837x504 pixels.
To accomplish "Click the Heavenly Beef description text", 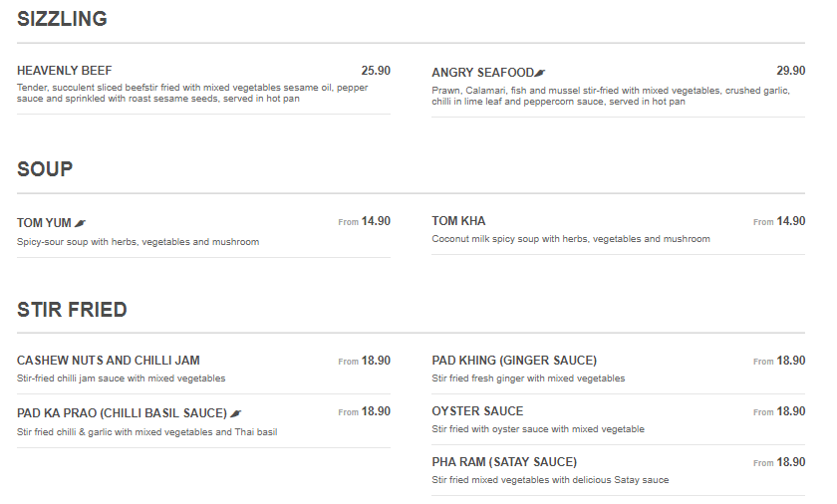I will click(x=192, y=93).
